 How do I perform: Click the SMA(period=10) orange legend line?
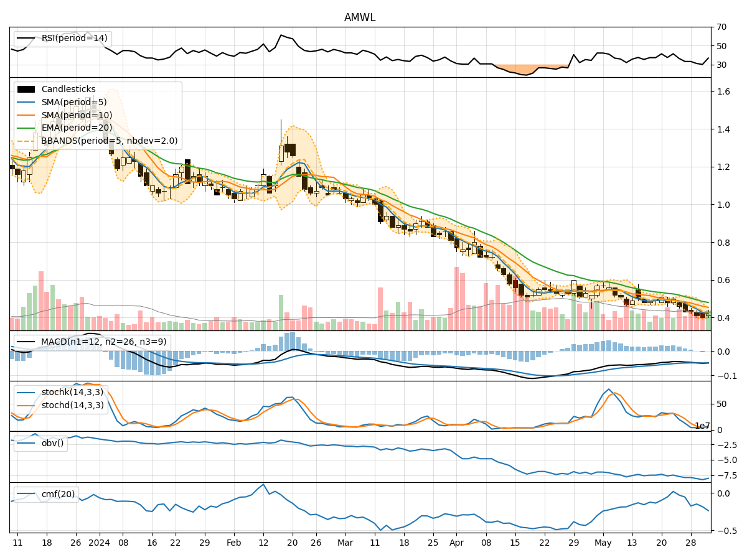coord(27,115)
